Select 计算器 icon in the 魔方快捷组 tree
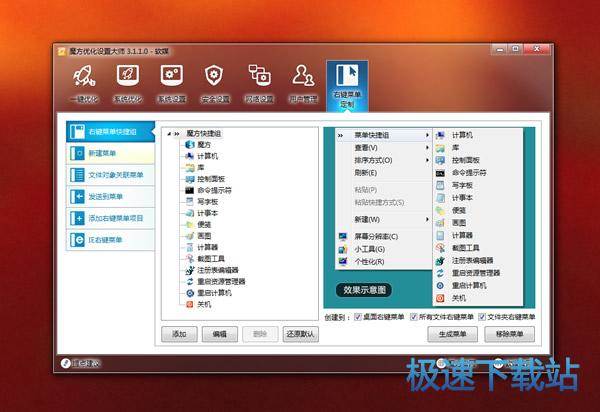The height and width of the screenshot is (412, 600). tap(190, 247)
